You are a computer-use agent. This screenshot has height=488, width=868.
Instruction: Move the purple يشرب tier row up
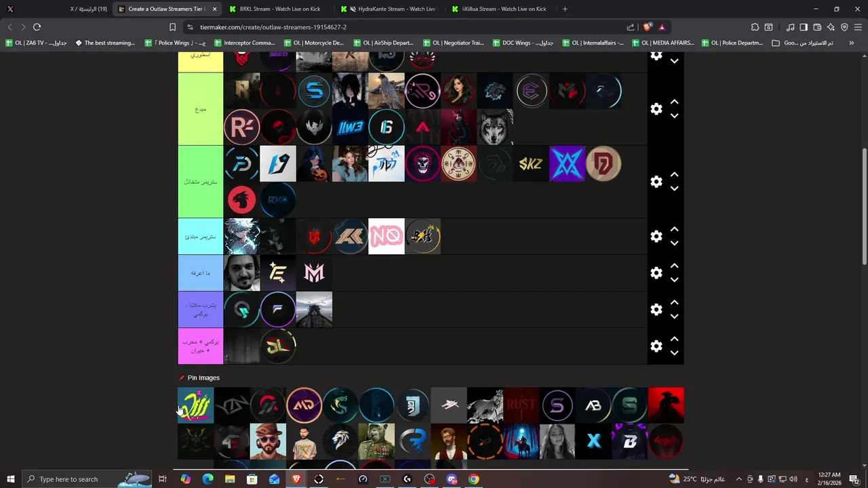click(674, 302)
